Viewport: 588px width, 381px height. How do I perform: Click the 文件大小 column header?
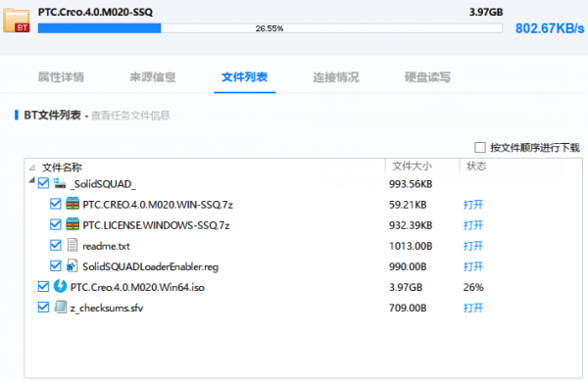tap(412, 166)
